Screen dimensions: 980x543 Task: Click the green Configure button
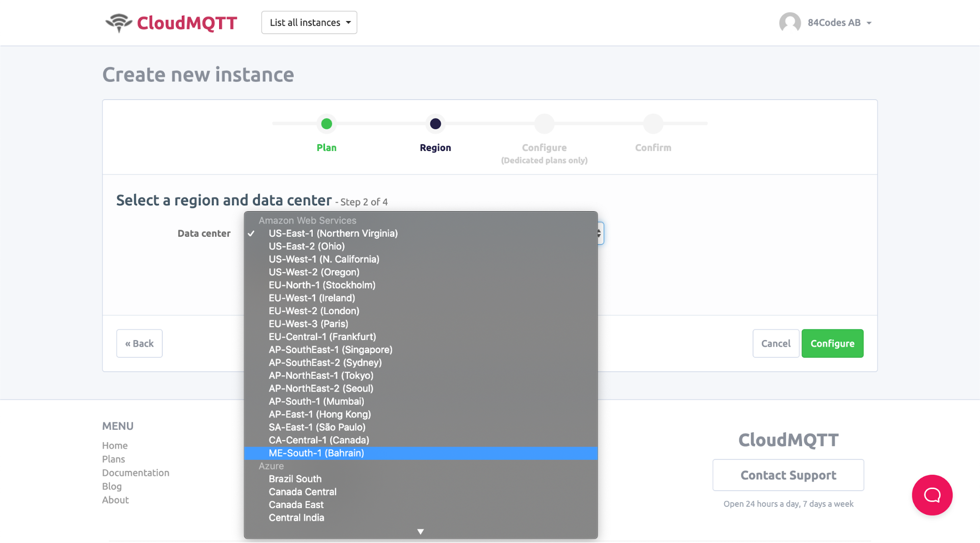coord(832,344)
